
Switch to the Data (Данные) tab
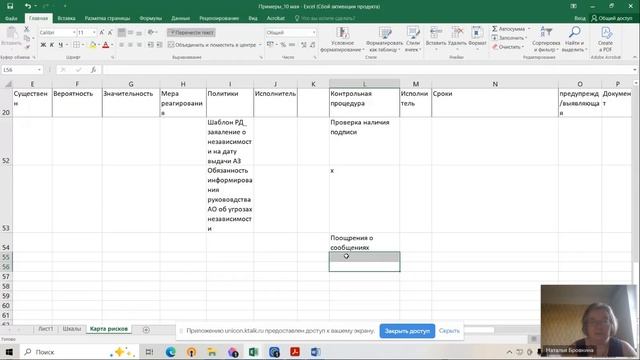pos(180,18)
